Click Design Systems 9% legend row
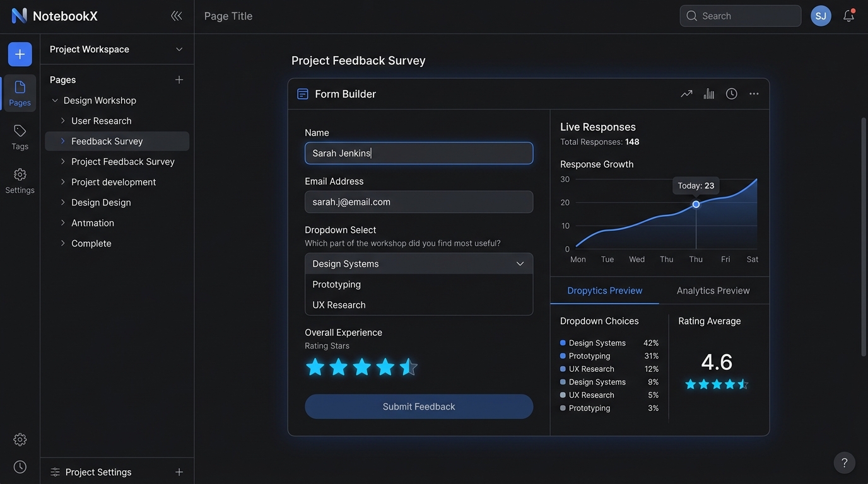The width and height of the screenshot is (868, 484). point(609,382)
